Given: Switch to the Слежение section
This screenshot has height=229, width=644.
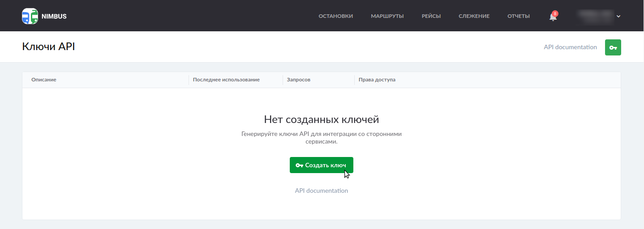Looking at the screenshot, I should click(x=474, y=16).
